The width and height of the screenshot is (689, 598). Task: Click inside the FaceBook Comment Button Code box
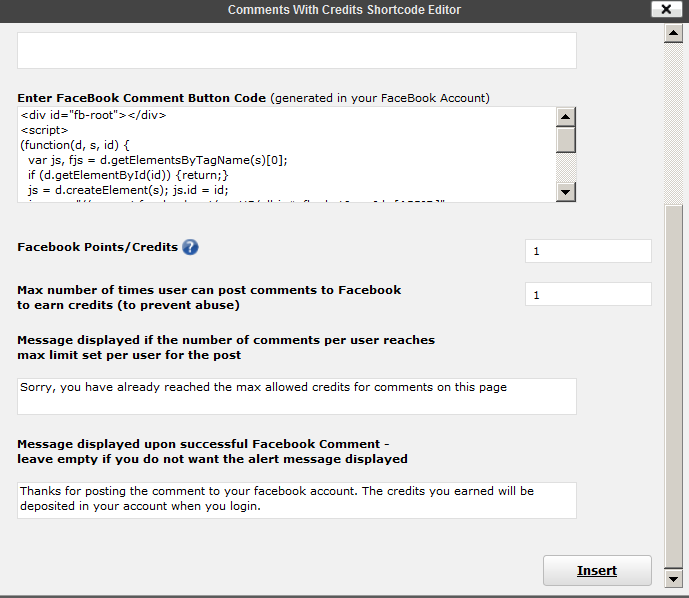[x=286, y=155]
